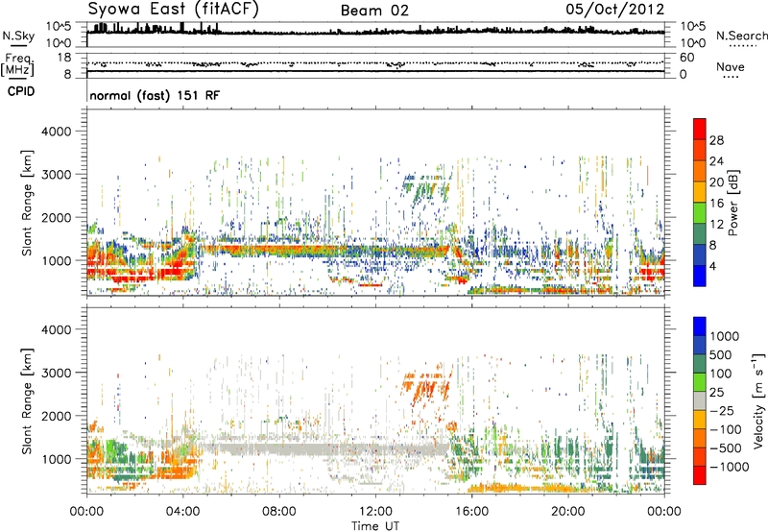Click the '2000' tick in velocity panel
The height and width of the screenshot is (532, 768).
(x=57, y=416)
